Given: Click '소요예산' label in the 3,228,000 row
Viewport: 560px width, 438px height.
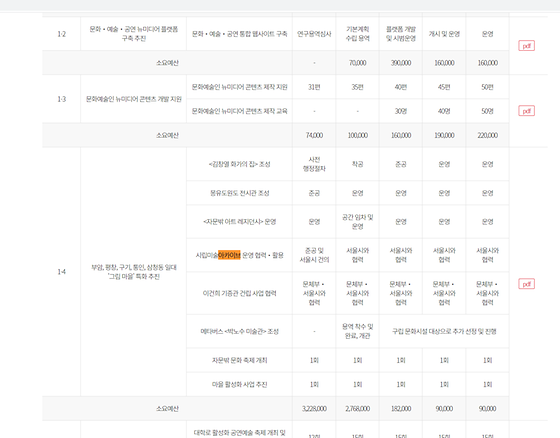Looking at the screenshot, I should coord(167,409).
